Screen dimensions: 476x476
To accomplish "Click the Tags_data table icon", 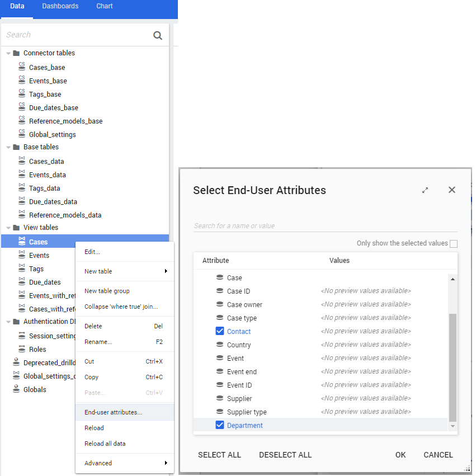I will 22,187.
